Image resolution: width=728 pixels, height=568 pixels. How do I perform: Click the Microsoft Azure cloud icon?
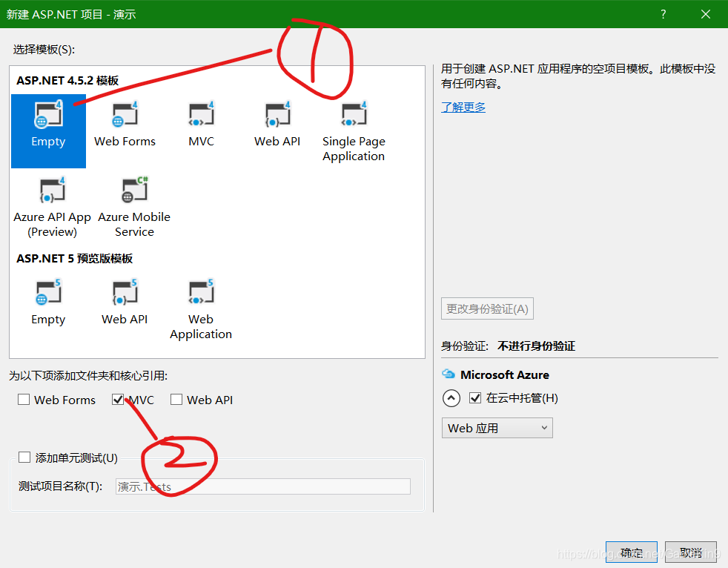pos(448,374)
